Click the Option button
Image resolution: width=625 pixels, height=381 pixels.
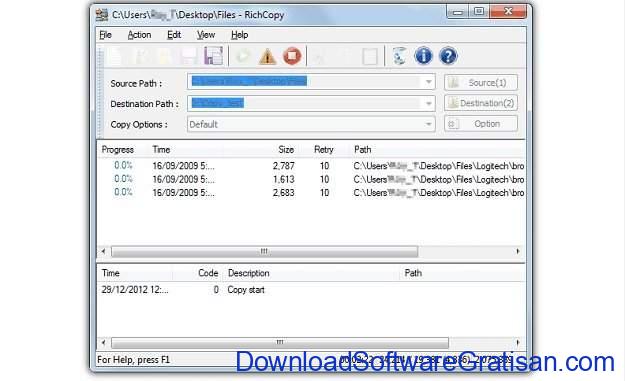coord(481,124)
